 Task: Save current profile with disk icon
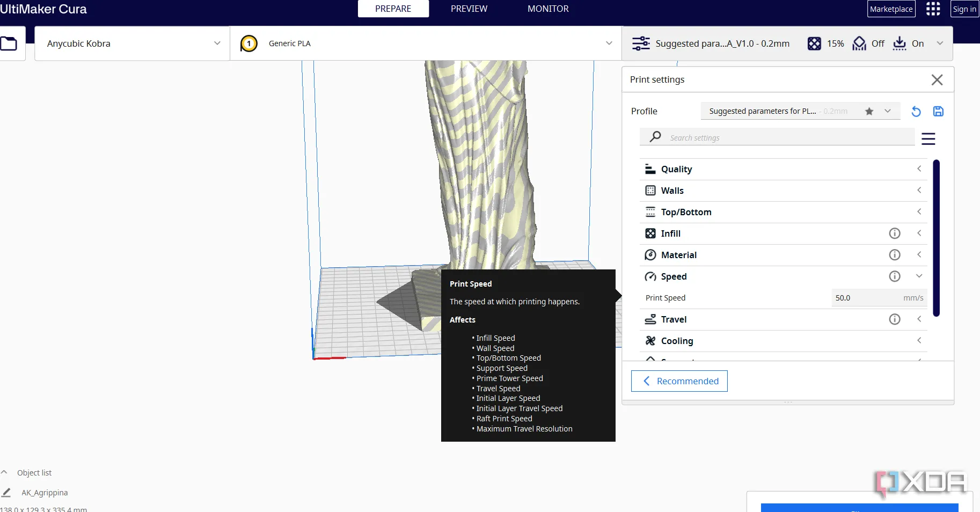[x=938, y=112]
